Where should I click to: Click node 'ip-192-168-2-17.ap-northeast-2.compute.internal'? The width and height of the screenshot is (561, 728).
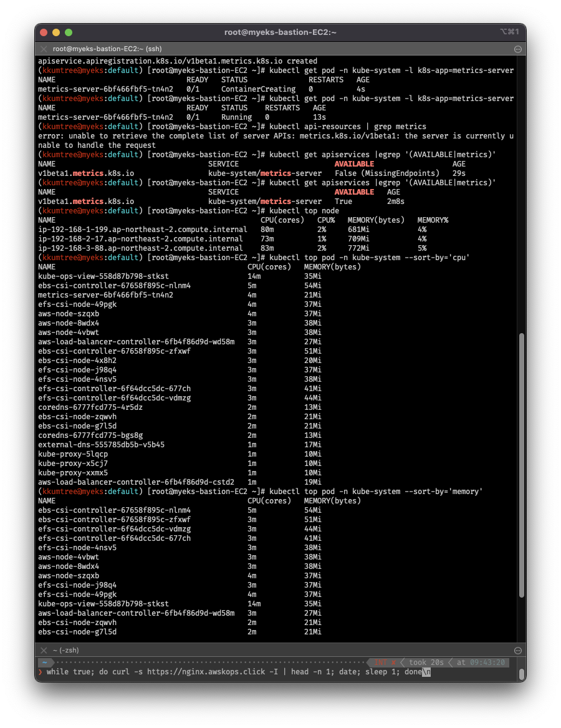pyautogui.click(x=140, y=239)
